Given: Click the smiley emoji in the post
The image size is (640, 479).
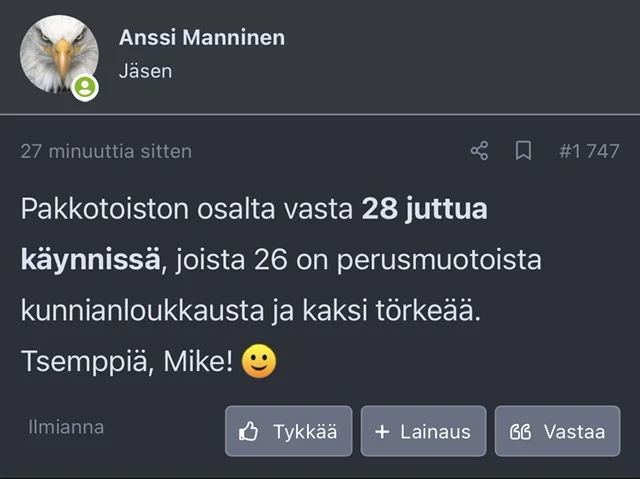Looking at the screenshot, I should point(260,362).
